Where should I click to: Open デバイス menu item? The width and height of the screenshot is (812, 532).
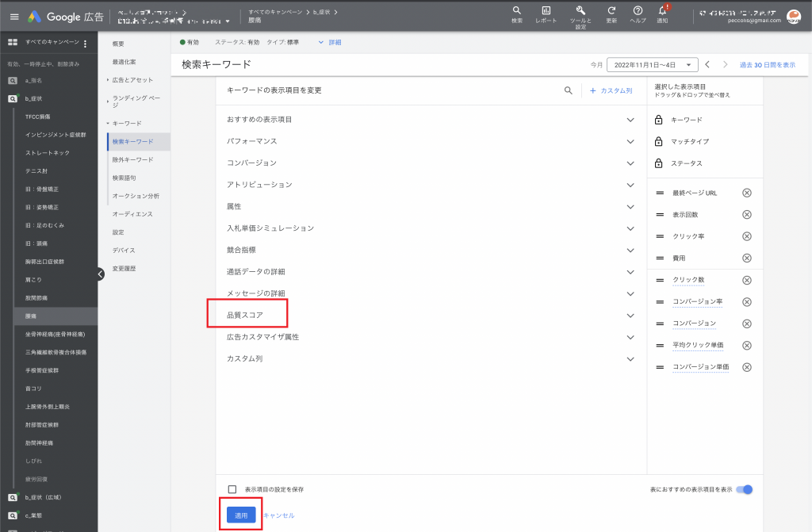point(124,251)
